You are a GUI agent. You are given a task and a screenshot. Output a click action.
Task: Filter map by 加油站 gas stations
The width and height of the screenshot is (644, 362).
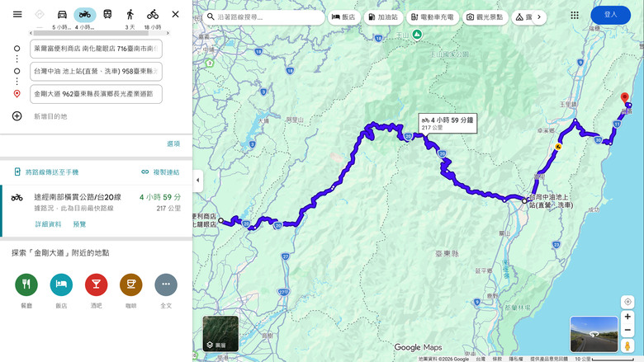click(383, 17)
